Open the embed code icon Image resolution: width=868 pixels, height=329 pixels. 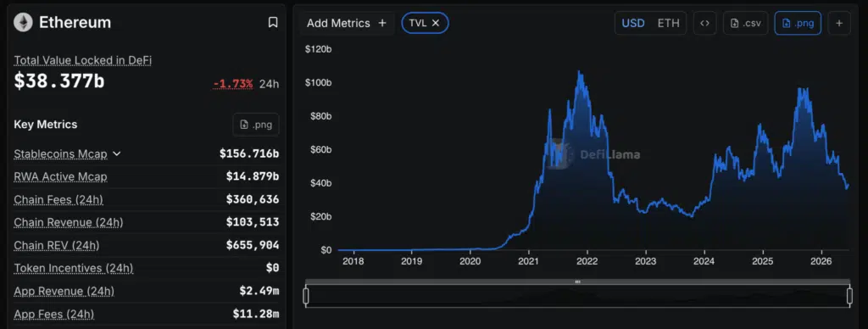click(x=704, y=23)
